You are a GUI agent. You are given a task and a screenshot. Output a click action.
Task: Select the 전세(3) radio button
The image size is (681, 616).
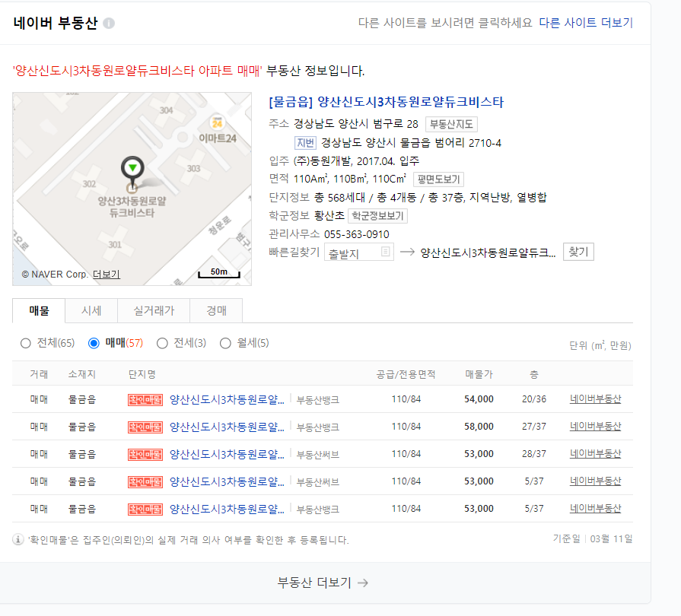tap(162, 344)
